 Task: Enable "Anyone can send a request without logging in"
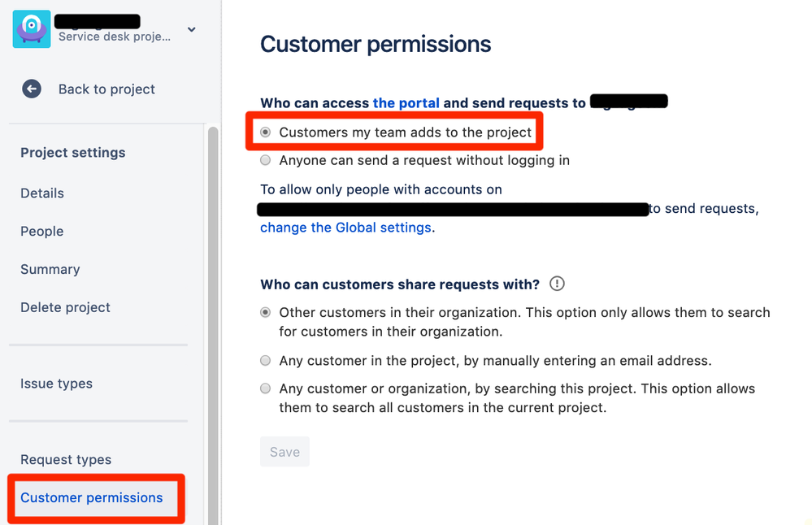[265, 160]
